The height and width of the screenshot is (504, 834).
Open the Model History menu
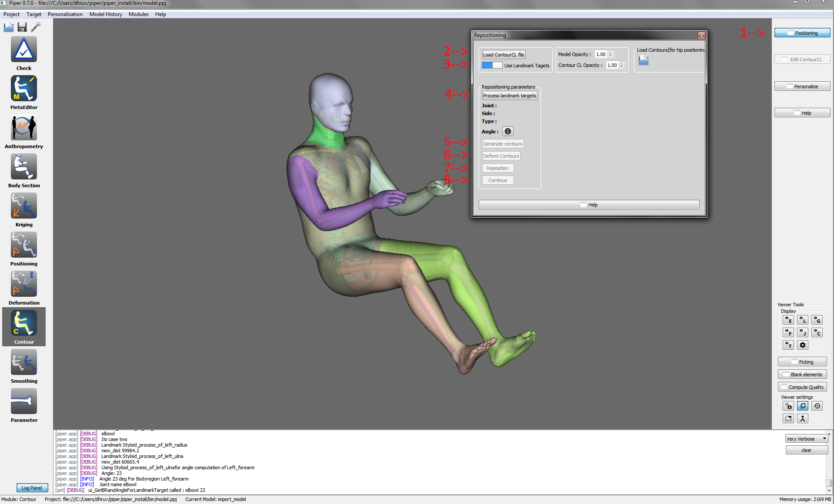[106, 14]
